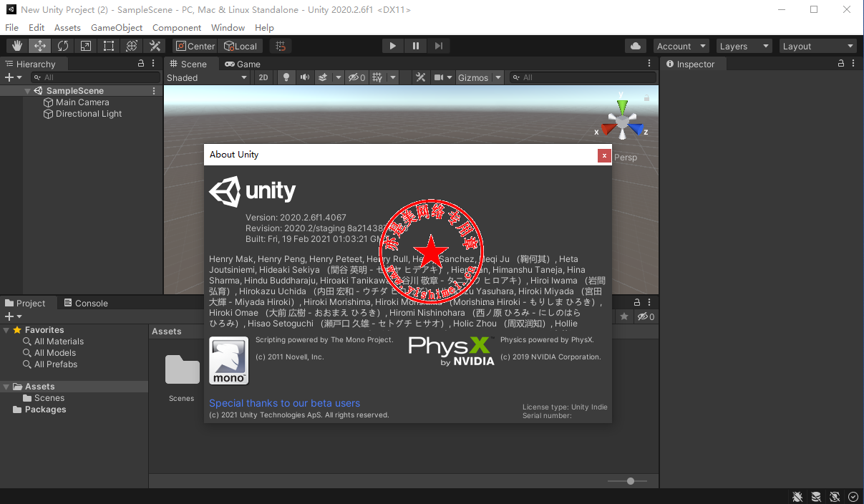Open the Shaded draw mode dropdown
The width and height of the screenshot is (864, 504).
point(207,77)
